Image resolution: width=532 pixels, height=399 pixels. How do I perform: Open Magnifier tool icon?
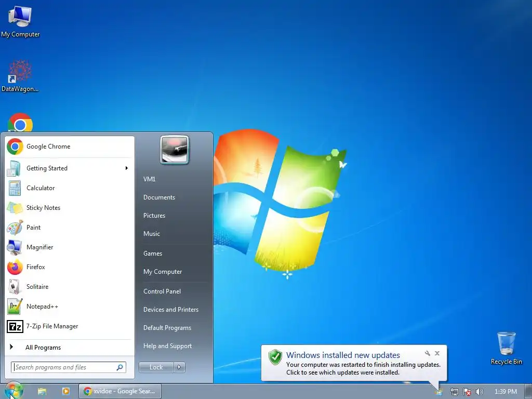tap(14, 247)
